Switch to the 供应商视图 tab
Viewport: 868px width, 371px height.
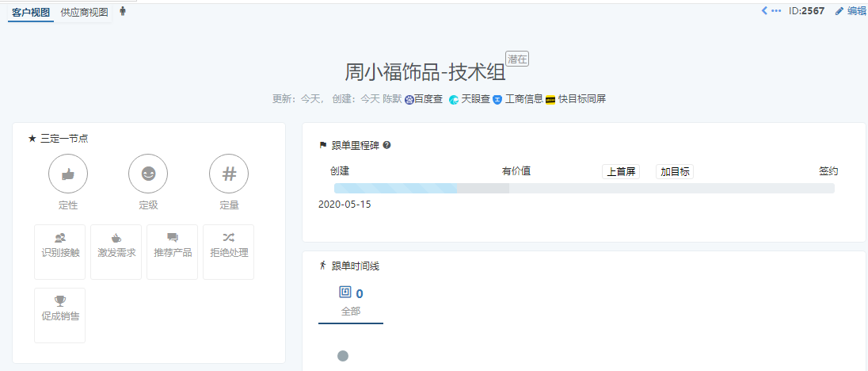(85, 12)
